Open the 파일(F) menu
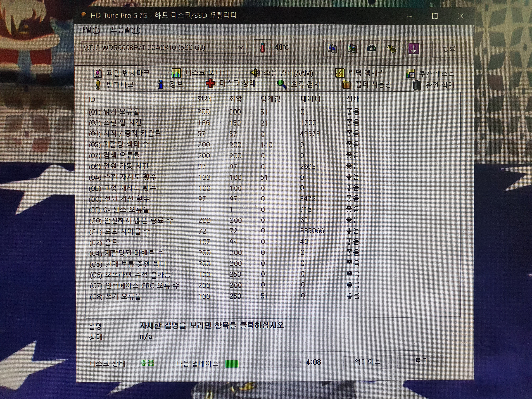The image size is (532, 399). (89, 30)
